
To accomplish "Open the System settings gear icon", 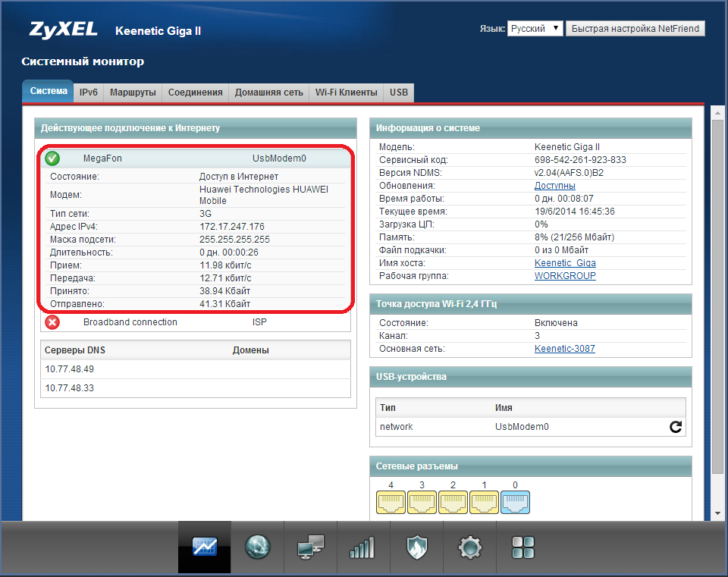I will (470, 547).
